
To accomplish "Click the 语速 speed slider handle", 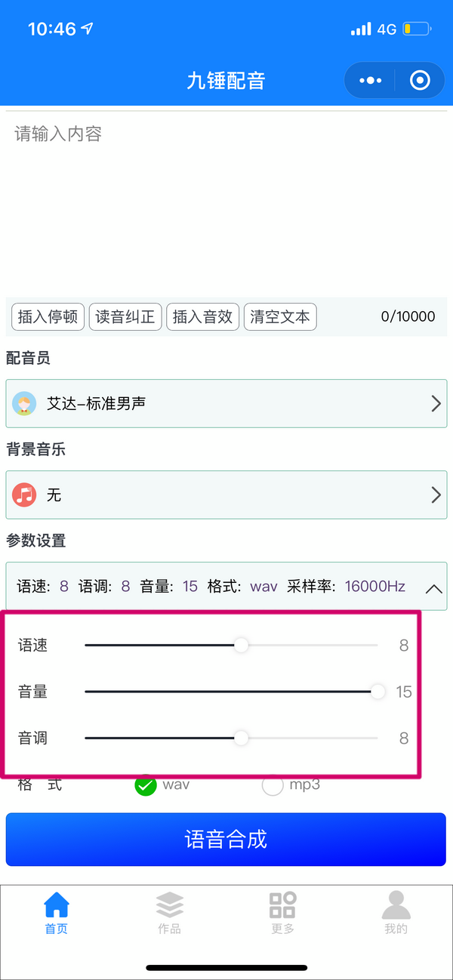I will (241, 646).
